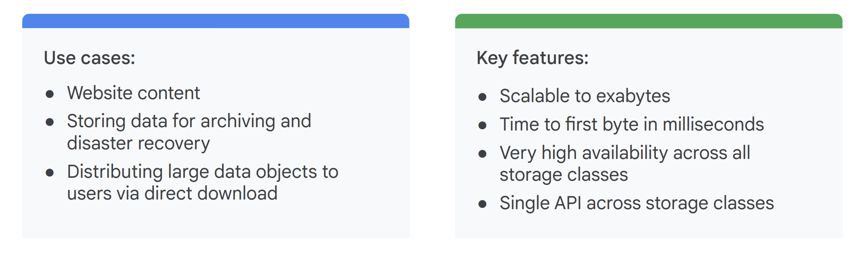Select "Single API across storage classes" text
Viewport: 868px width, 256px height.
(637, 203)
